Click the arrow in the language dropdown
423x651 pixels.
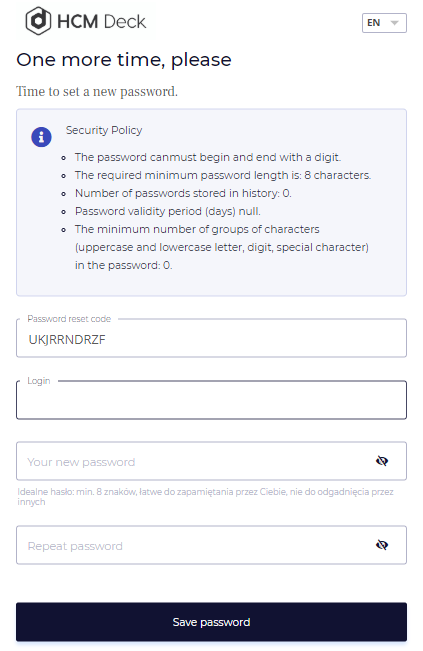(x=394, y=23)
